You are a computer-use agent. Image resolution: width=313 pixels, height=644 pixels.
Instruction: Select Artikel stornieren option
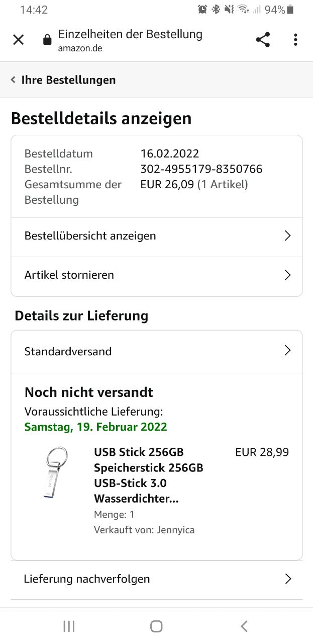coord(69,275)
